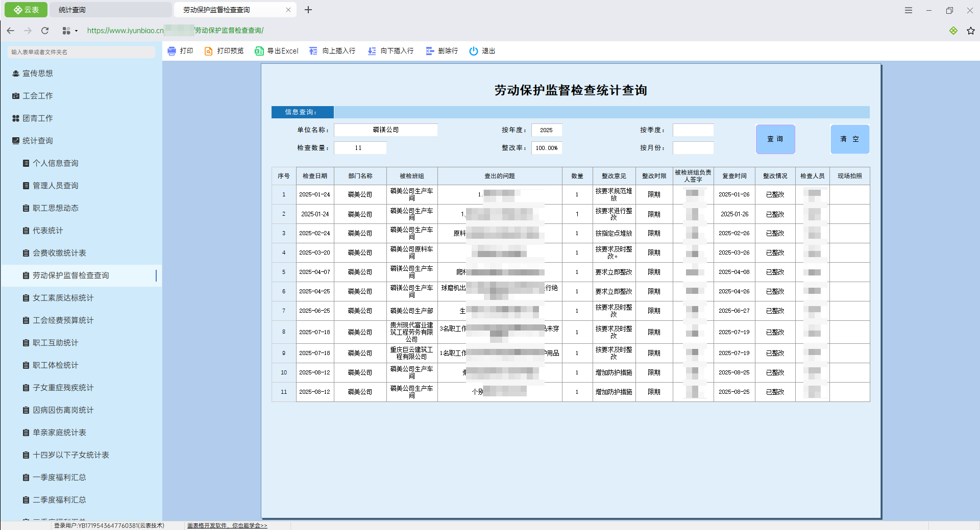Click the 退出 exit power icon
The width and height of the screenshot is (980, 530).
tap(474, 51)
